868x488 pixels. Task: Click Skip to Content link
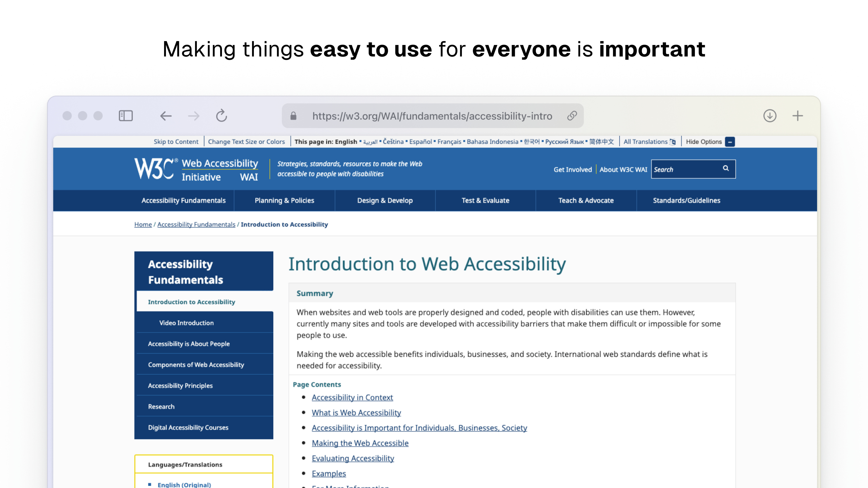coord(176,142)
